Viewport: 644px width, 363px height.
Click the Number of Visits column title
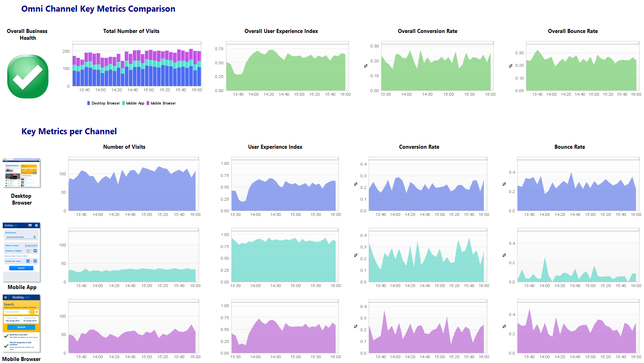[124, 147]
